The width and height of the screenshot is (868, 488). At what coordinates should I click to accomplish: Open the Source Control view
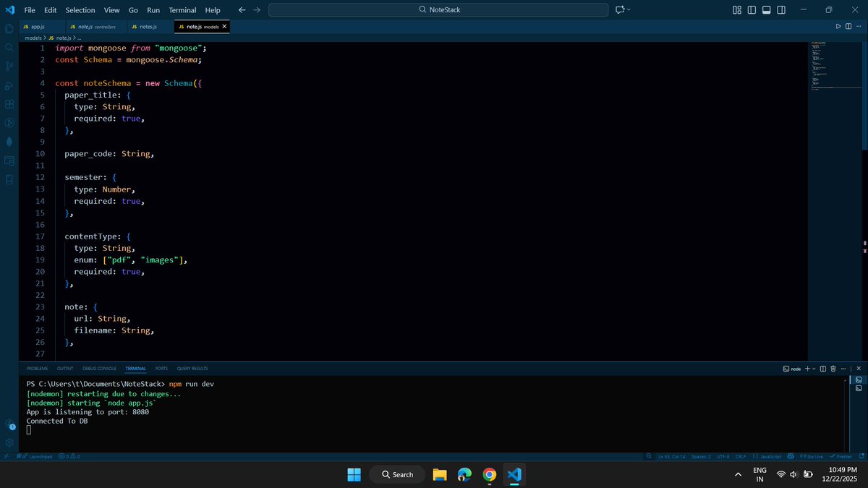tap(9, 66)
